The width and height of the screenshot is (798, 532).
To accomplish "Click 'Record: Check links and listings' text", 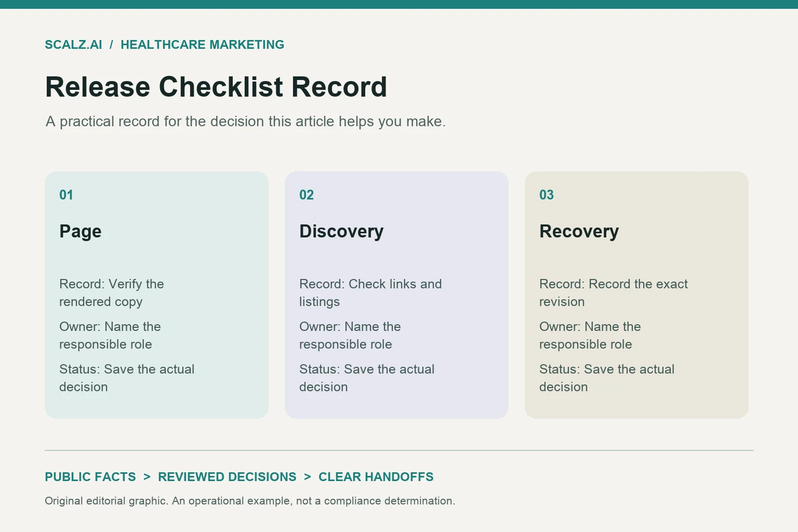I will [x=370, y=293].
